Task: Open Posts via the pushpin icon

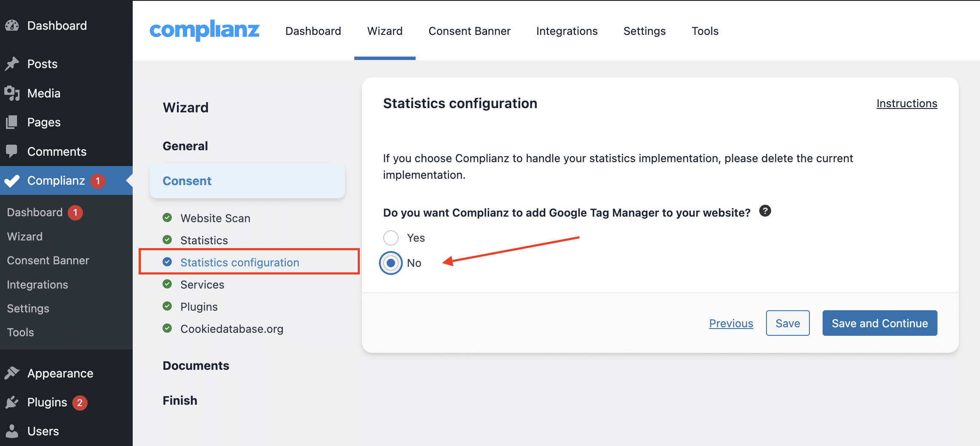Action: [x=12, y=64]
